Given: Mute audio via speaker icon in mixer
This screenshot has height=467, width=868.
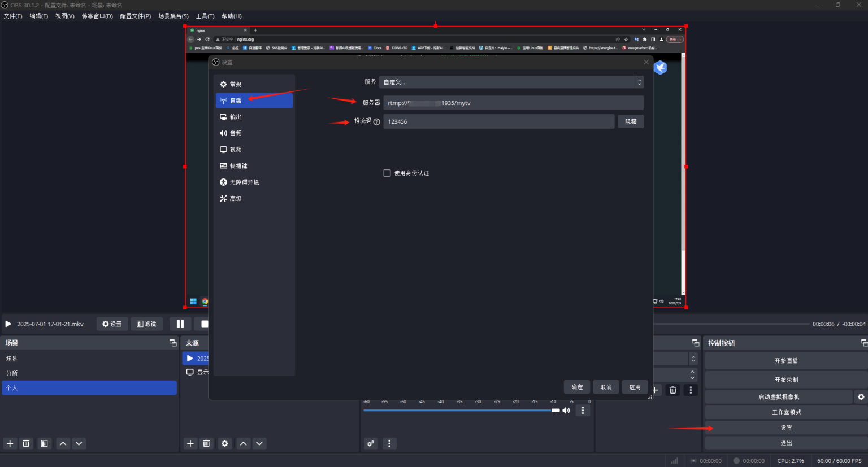Looking at the screenshot, I should 566,411.
